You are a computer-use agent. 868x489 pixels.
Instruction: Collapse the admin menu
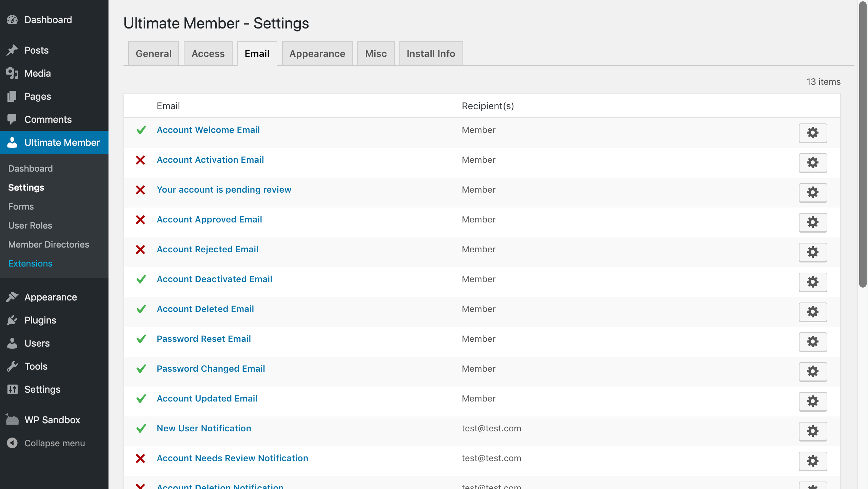coord(54,443)
